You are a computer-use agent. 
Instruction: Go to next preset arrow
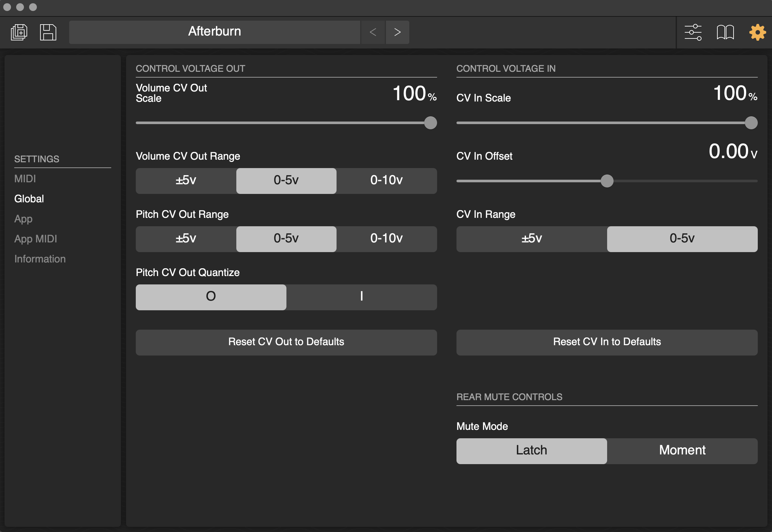pyautogui.click(x=397, y=32)
